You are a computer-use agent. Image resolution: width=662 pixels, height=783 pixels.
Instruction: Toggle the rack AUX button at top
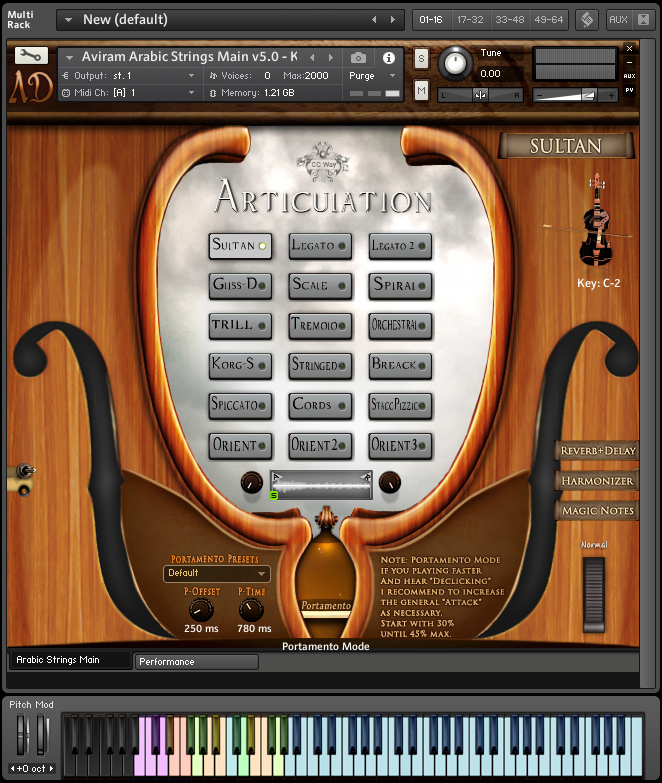coord(618,19)
